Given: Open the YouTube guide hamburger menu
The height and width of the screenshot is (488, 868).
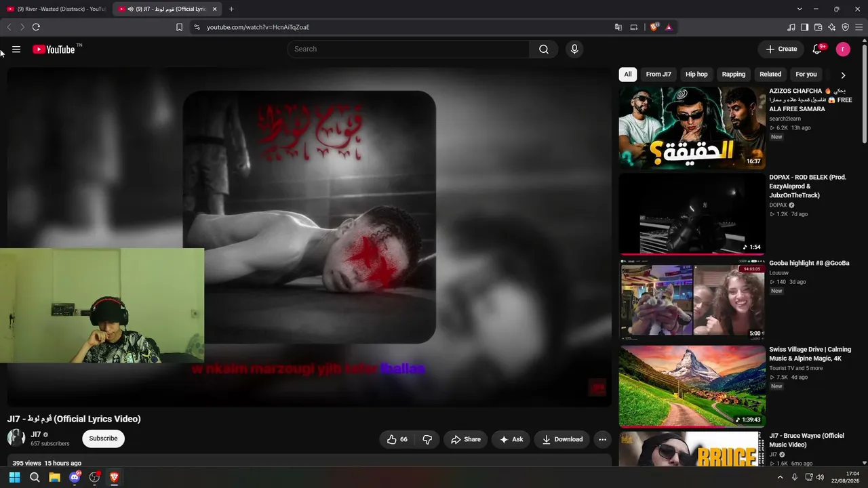Looking at the screenshot, I should tap(16, 49).
